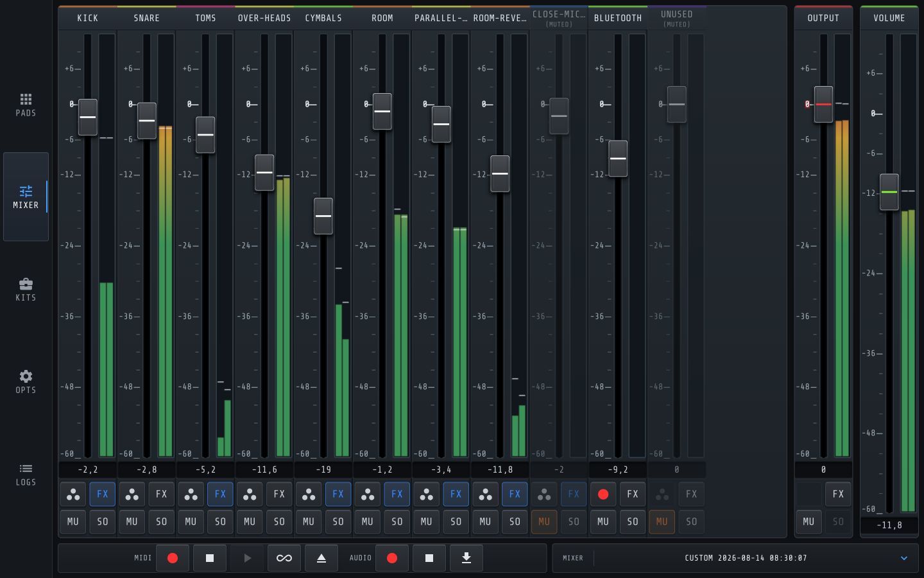
Task: Solo the Bluetooth channel
Action: pos(633,522)
